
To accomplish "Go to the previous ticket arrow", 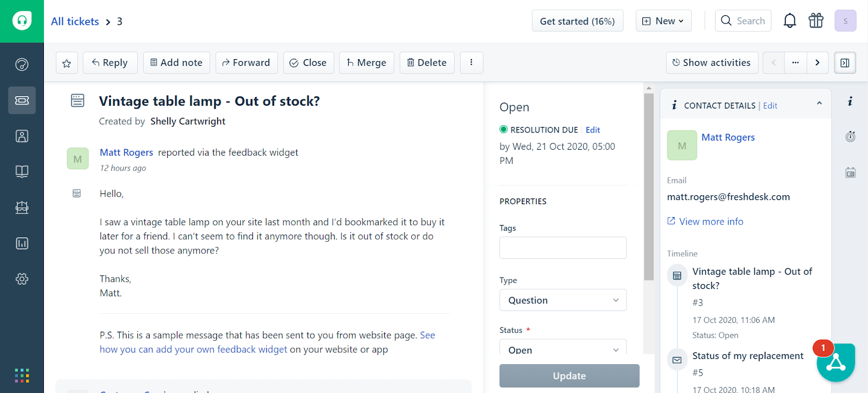I will pos(774,62).
